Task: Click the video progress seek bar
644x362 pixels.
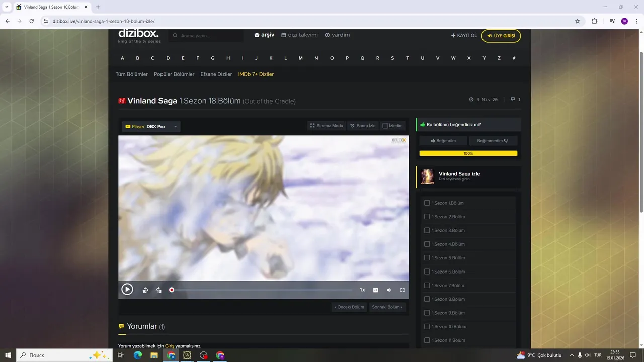Action: pyautogui.click(x=262, y=290)
